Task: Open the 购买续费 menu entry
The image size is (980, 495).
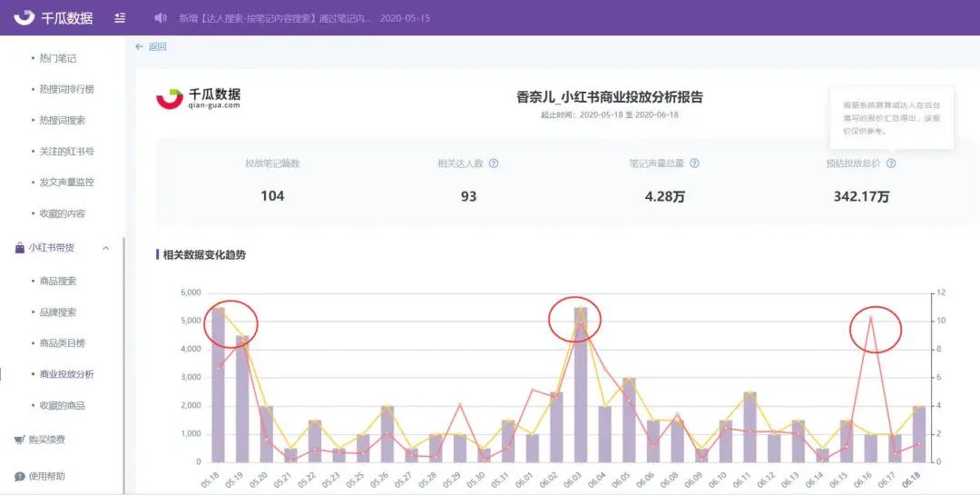Action: coord(47,440)
